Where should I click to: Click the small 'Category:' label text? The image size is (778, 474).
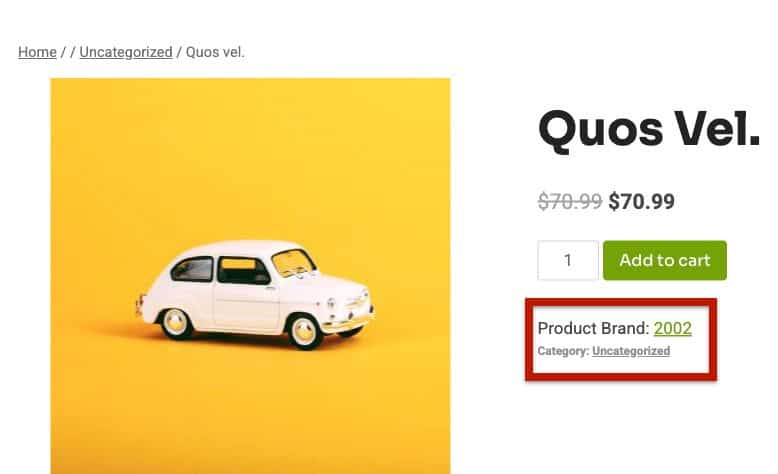[563, 351]
